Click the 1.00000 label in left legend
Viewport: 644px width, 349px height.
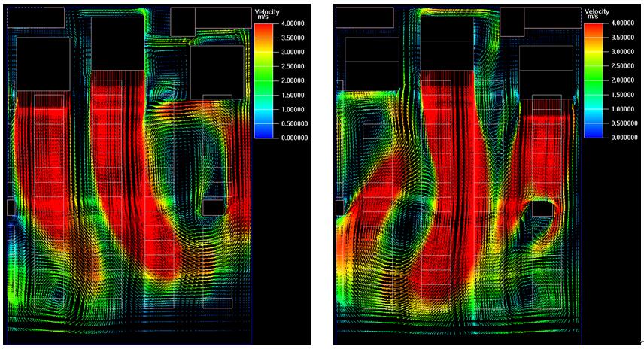click(290, 110)
